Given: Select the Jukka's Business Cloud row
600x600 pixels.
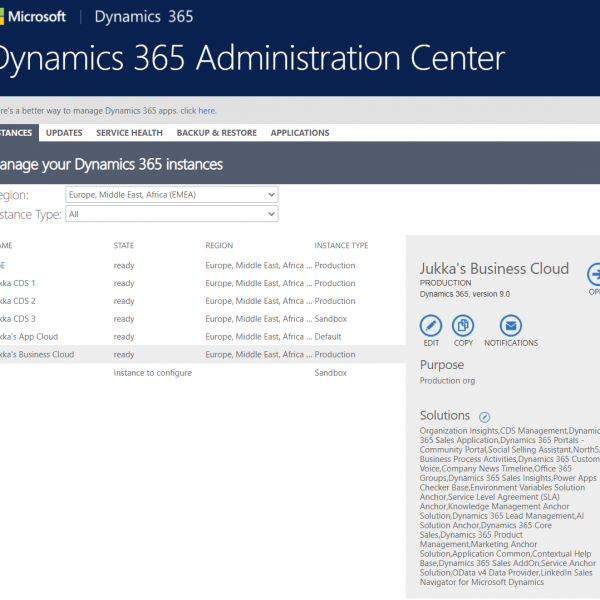Looking at the screenshot, I should click(203, 354).
